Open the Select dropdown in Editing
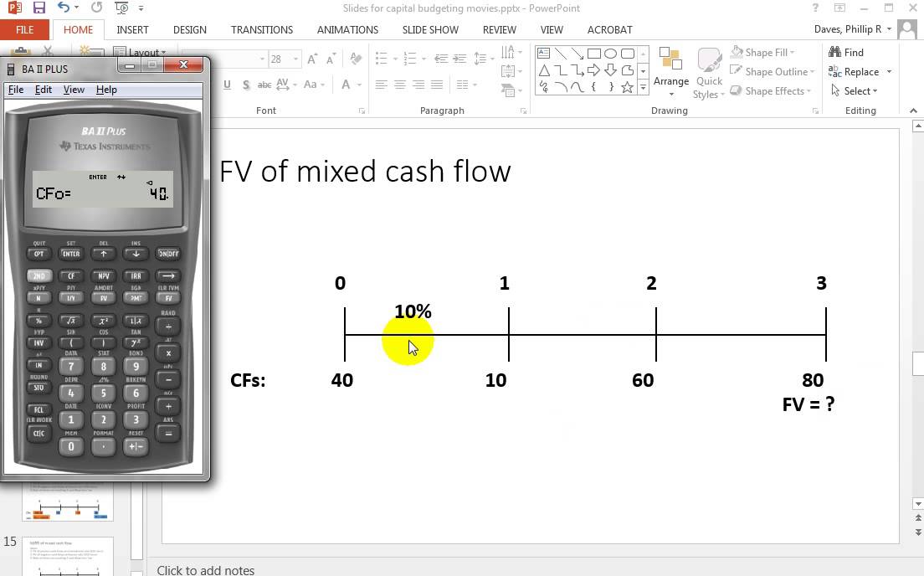 coord(854,90)
